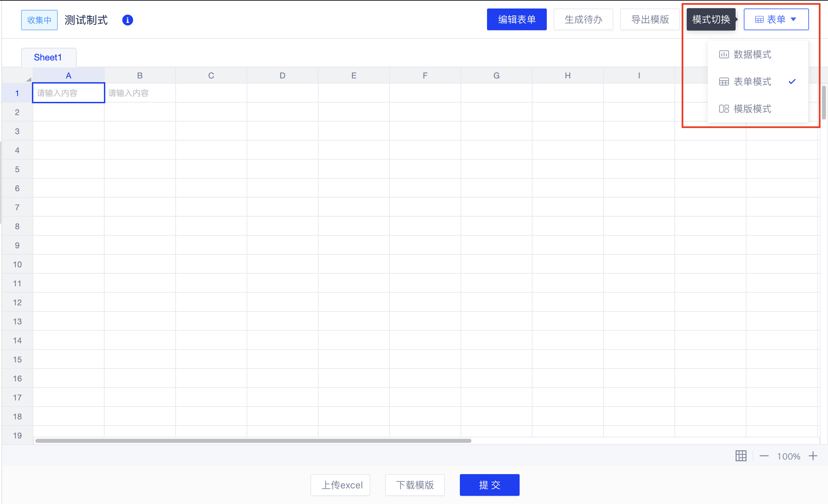
Task: Click the checkmark beside 表单模式
Action: click(x=792, y=82)
